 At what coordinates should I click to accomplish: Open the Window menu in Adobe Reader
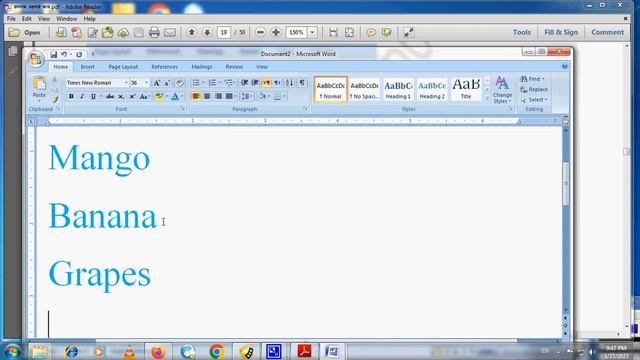click(67, 19)
